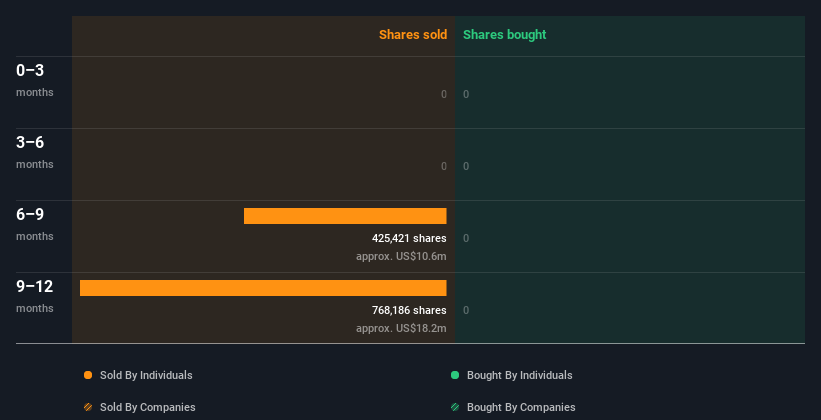This screenshot has height=420, width=821.
Task: Click the green Bought By Individuals legend dot
Action: tap(455, 375)
